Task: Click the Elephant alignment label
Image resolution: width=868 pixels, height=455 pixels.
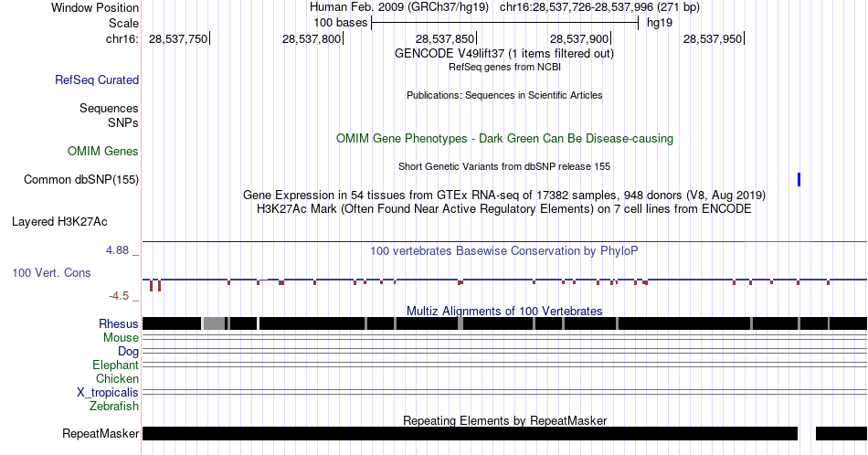Action: pos(115,365)
